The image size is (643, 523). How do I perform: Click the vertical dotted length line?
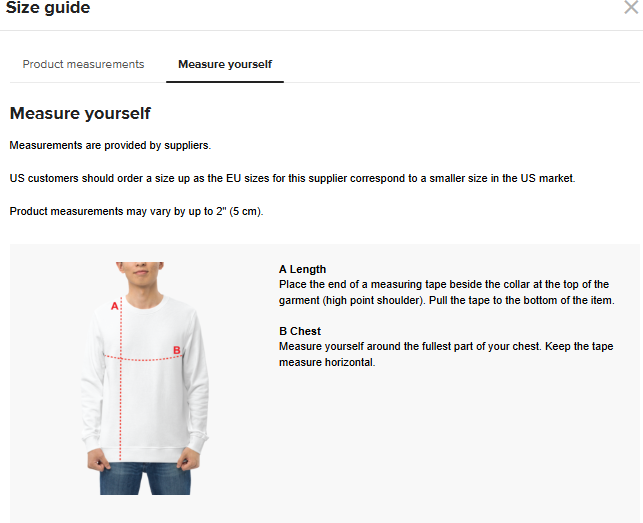point(121,378)
